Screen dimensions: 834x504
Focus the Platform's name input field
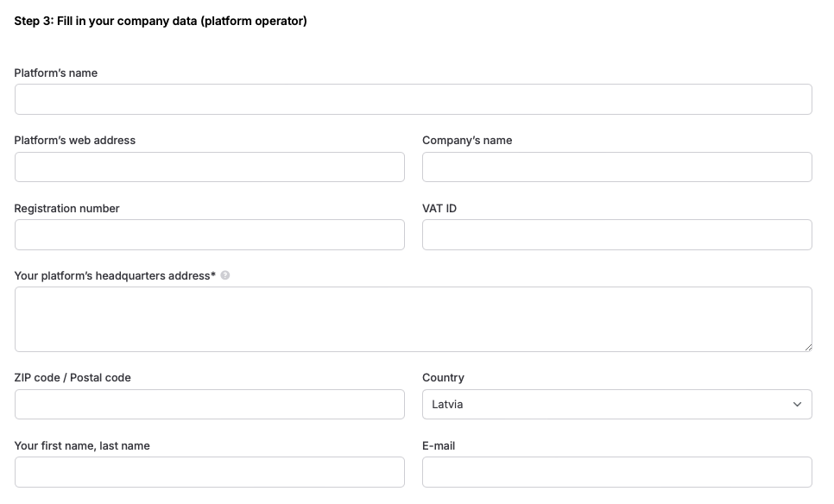point(414,99)
